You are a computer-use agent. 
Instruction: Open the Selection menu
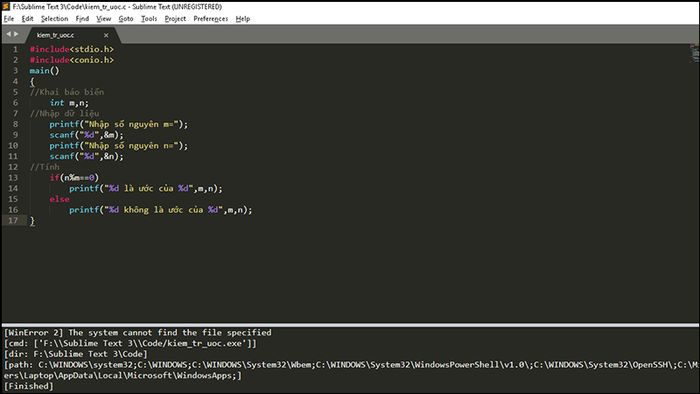tap(54, 19)
